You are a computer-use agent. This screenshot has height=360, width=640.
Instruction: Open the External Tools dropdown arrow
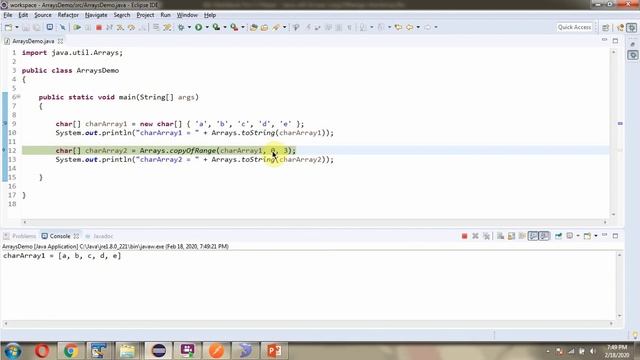coord(243,27)
